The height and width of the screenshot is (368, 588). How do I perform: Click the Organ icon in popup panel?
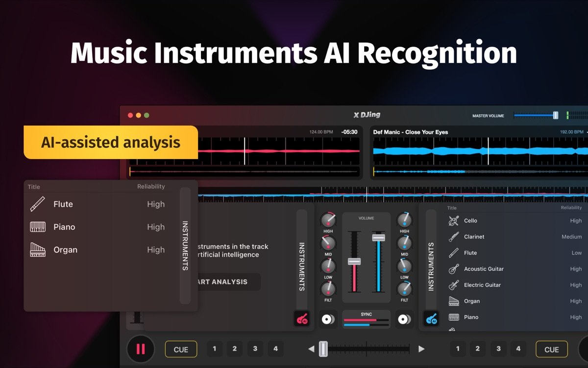38,250
